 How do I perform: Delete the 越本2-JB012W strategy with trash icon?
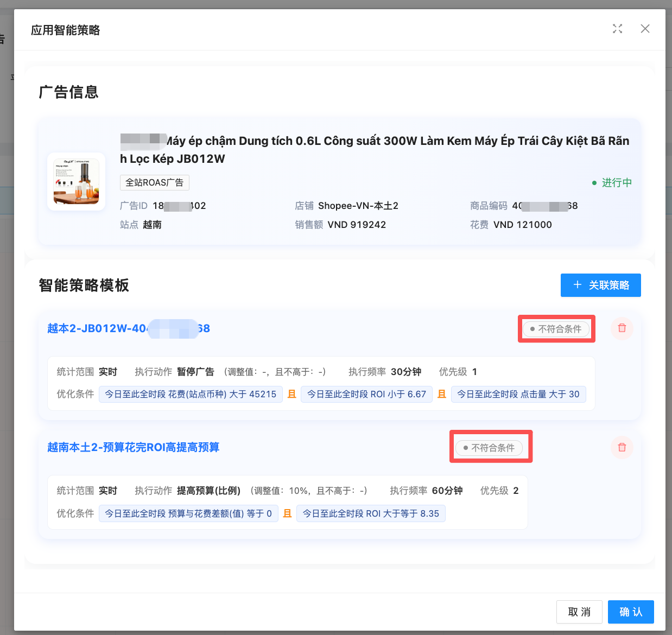click(622, 328)
